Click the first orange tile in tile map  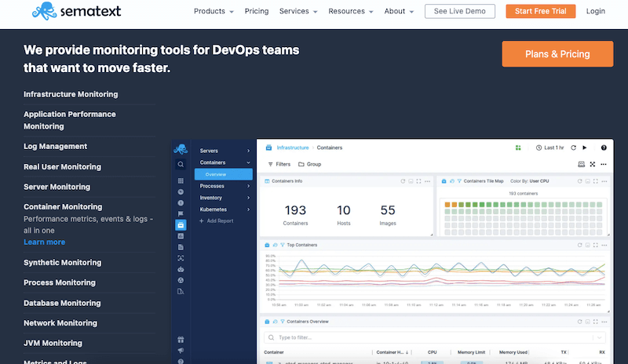[x=447, y=205]
